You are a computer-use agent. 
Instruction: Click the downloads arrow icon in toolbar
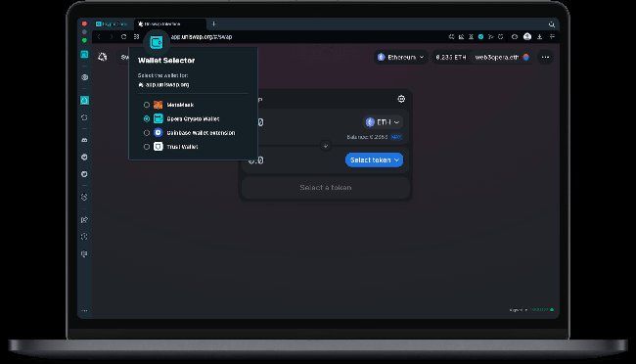[x=539, y=37]
